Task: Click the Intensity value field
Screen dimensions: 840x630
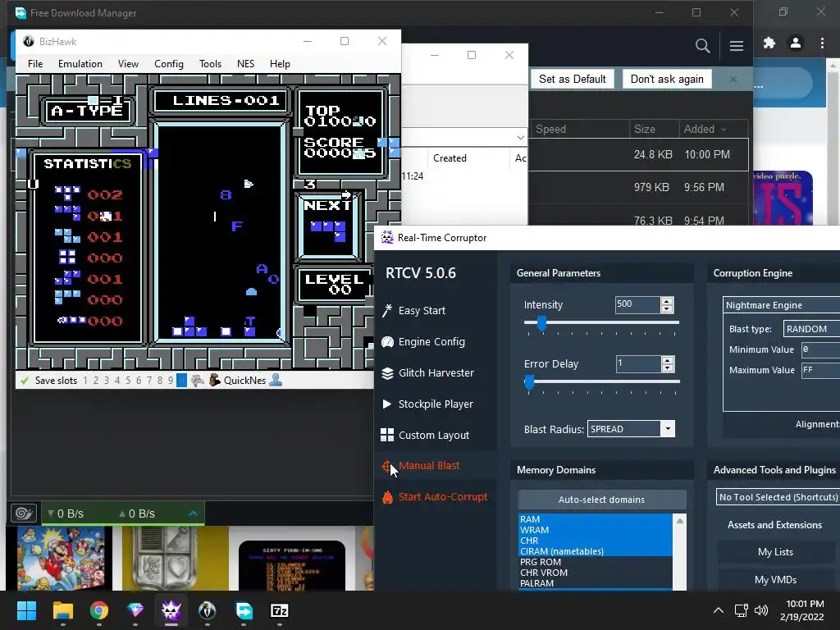Action: click(637, 304)
